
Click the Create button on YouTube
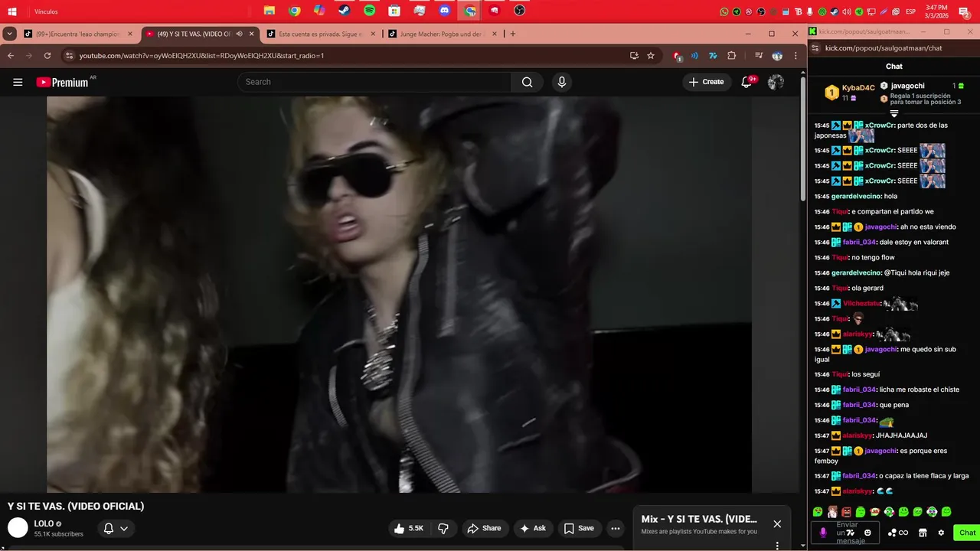click(706, 82)
